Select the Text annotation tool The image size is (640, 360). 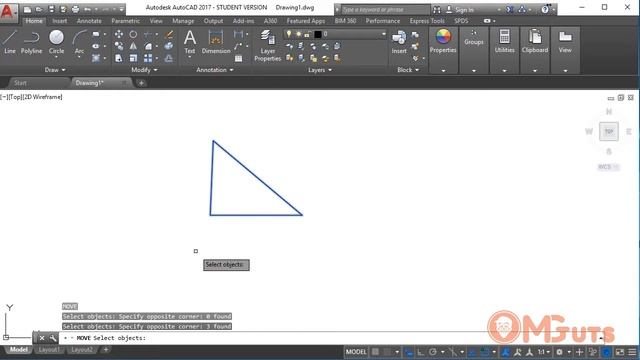click(x=190, y=42)
